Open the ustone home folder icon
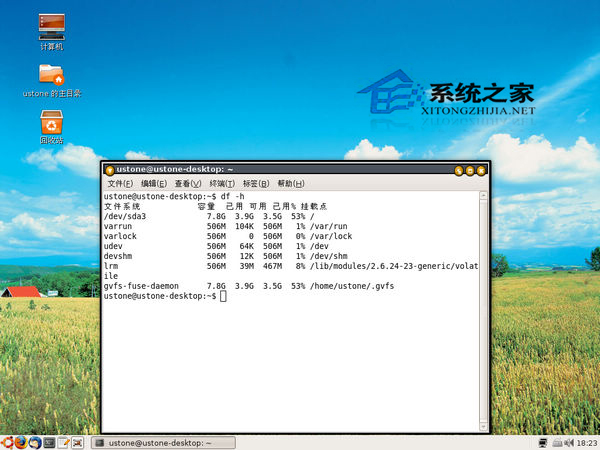The height and width of the screenshot is (450, 600). (x=52, y=75)
